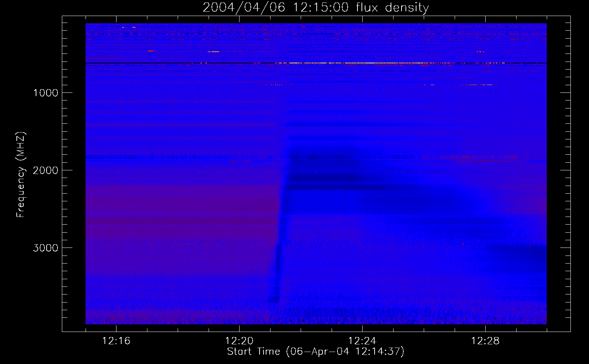This screenshot has height=364, width=589.
Task: Click the plot title '2004/04/06 12:15:00 flux density'
Action: [x=316, y=8]
